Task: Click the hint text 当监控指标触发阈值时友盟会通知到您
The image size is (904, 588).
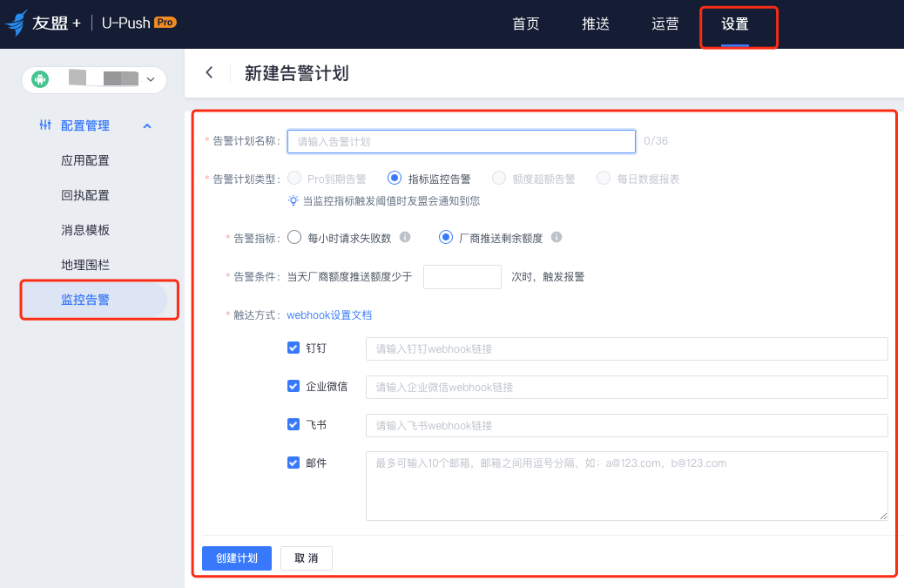Action: [391, 200]
